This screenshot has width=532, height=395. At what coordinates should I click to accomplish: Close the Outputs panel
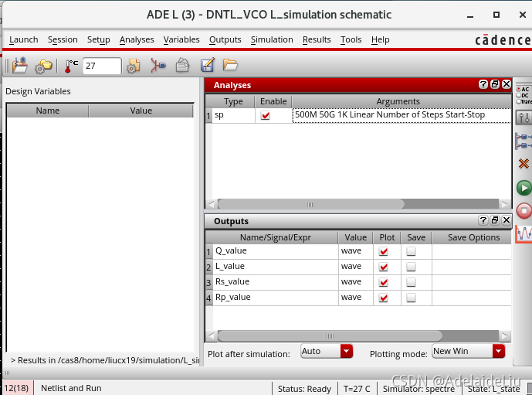tap(507, 220)
